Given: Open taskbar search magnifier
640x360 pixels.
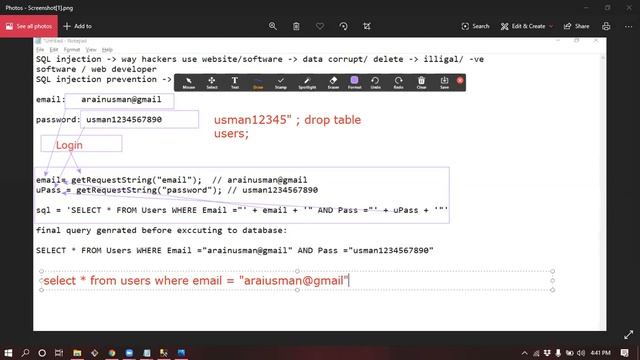Looking at the screenshot, I should (x=25, y=353).
